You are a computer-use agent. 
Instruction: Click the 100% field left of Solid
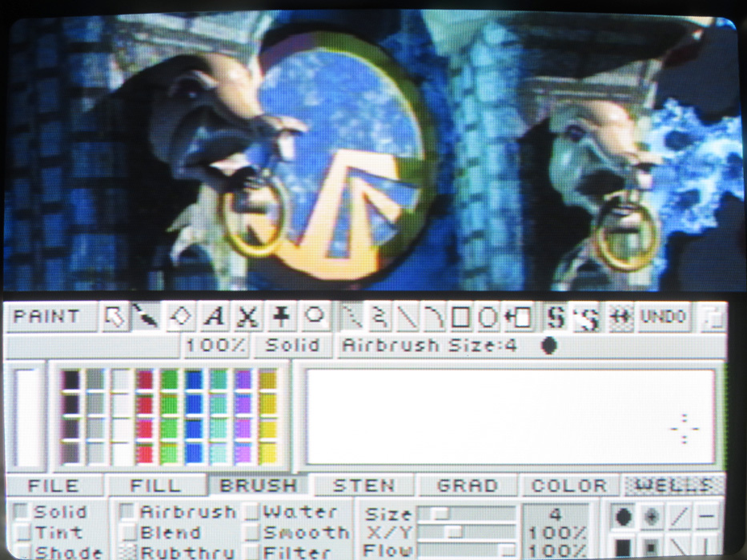[215, 346]
